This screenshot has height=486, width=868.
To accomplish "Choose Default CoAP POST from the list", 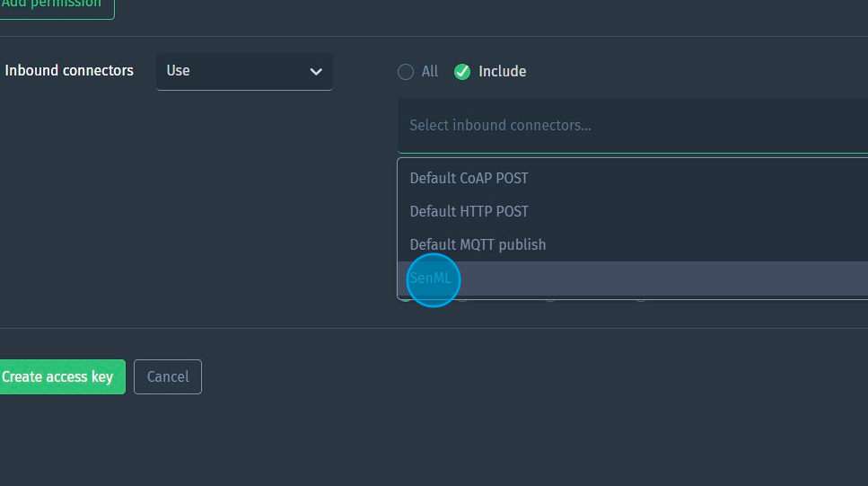I will click(469, 178).
